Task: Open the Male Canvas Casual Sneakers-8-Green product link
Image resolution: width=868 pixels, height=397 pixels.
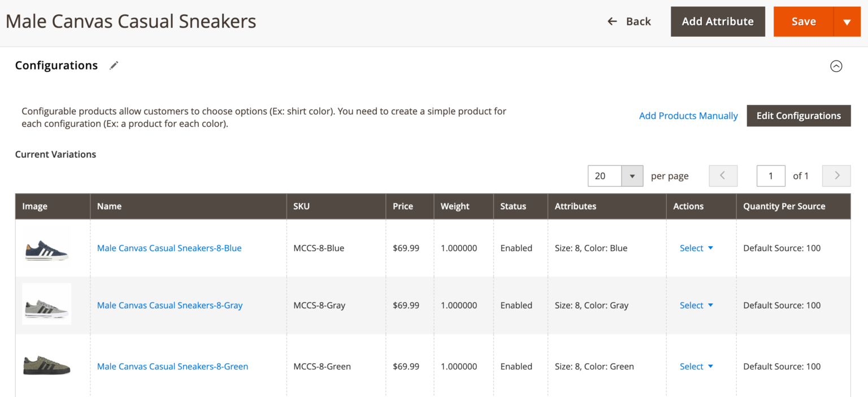Action: click(172, 366)
